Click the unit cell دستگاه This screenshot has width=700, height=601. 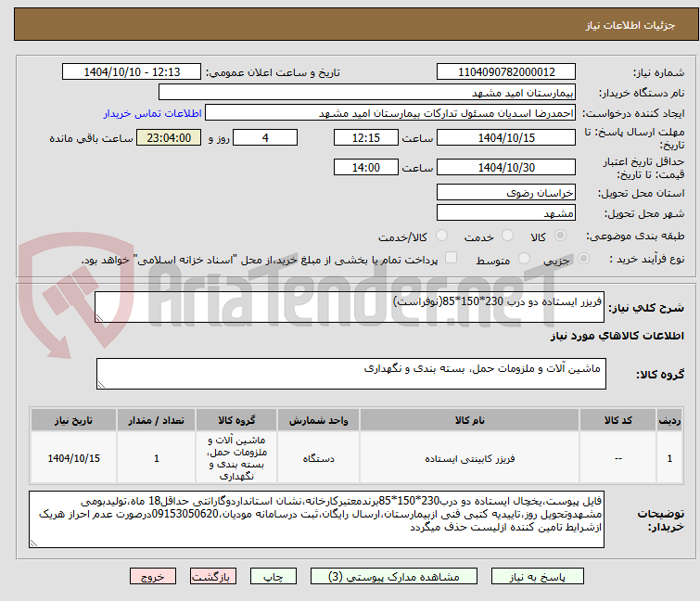[x=318, y=458]
